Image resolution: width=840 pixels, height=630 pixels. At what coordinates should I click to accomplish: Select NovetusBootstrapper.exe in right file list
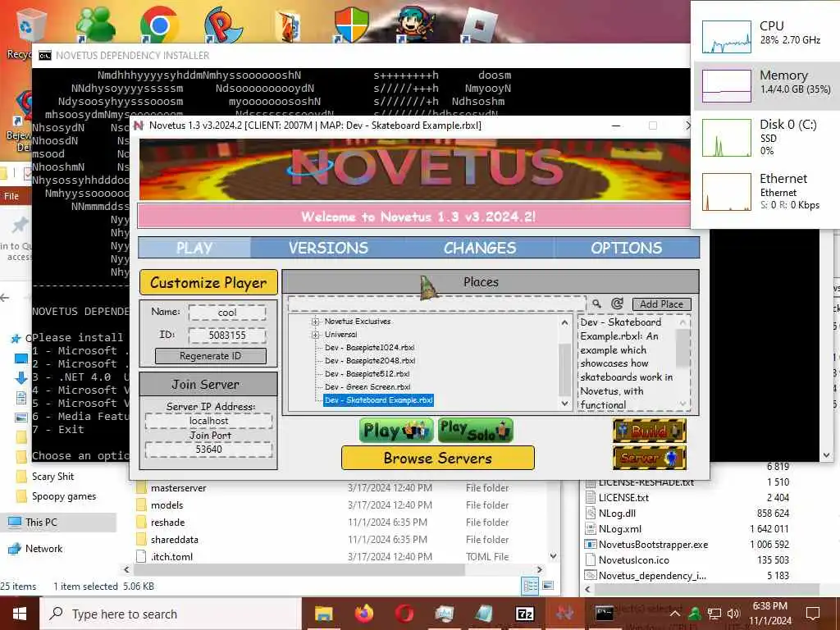pos(653,545)
